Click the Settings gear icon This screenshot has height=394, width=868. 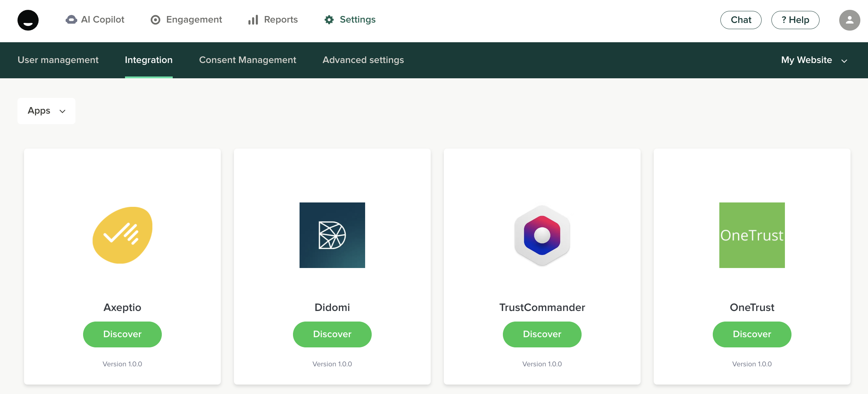pos(329,20)
